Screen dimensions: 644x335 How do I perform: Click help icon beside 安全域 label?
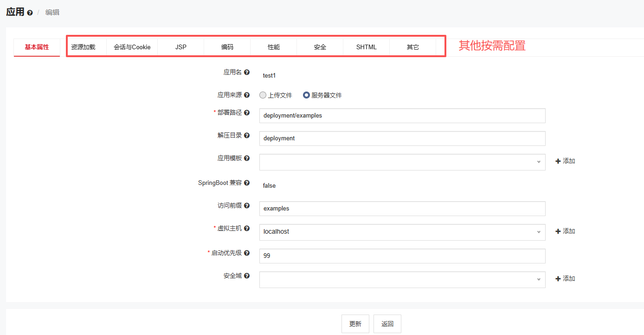(247, 276)
